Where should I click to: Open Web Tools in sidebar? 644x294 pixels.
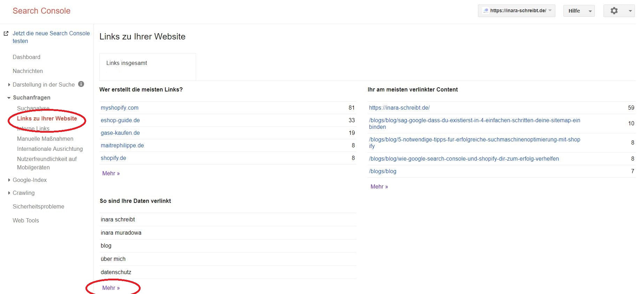26,220
